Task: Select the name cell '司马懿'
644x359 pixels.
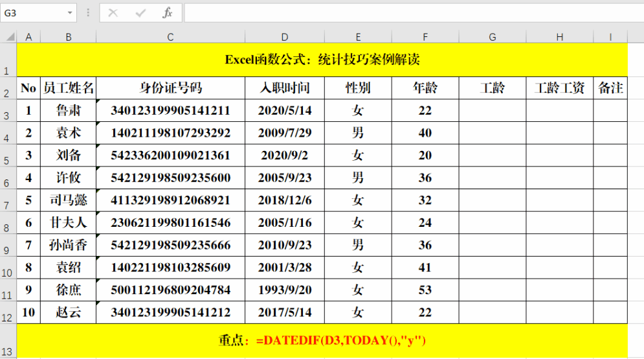Action: pos(68,200)
